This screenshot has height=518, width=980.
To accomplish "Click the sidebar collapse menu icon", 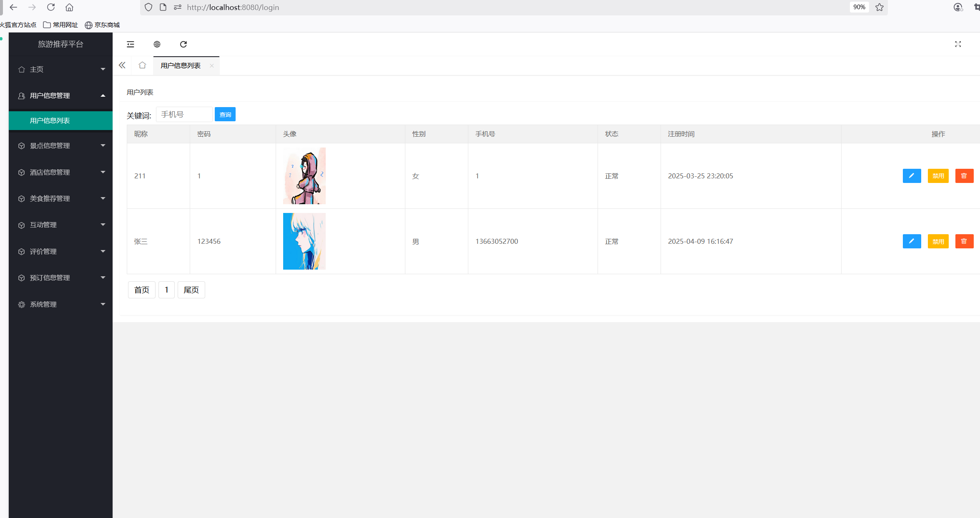I will (131, 44).
